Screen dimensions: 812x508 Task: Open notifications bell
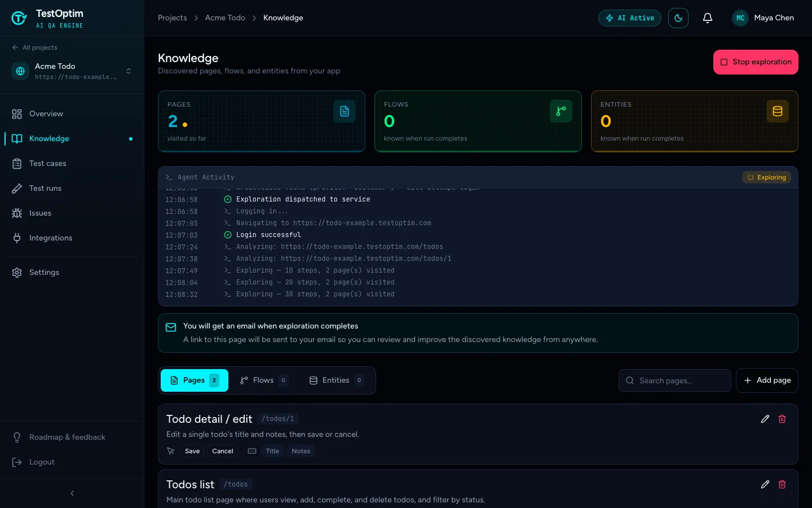[708, 18]
